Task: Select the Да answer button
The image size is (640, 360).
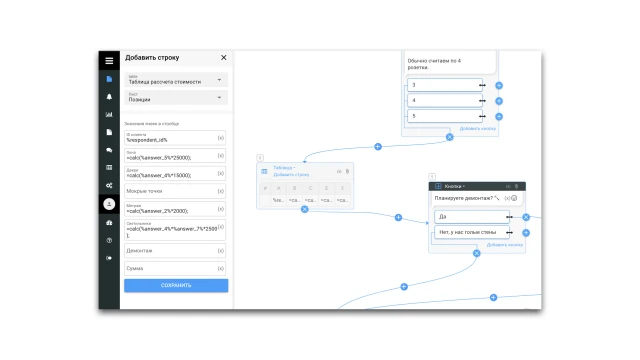Action: click(472, 217)
